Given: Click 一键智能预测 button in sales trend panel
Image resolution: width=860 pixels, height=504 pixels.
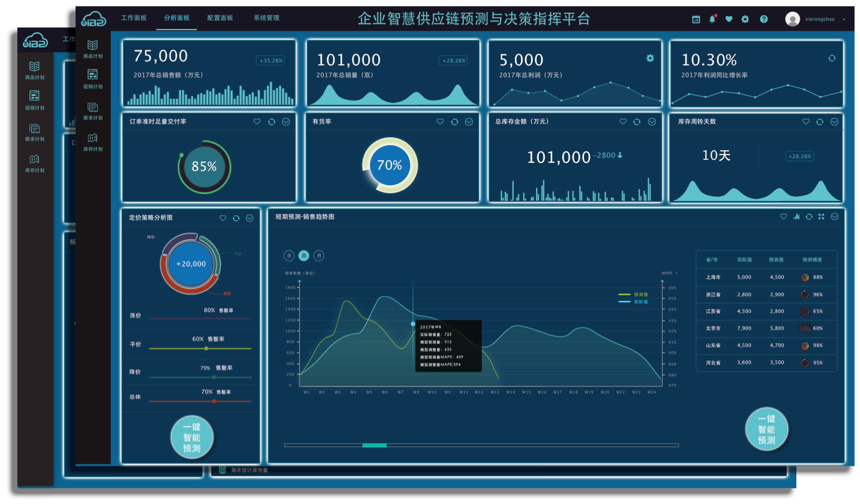Looking at the screenshot, I should [x=766, y=429].
